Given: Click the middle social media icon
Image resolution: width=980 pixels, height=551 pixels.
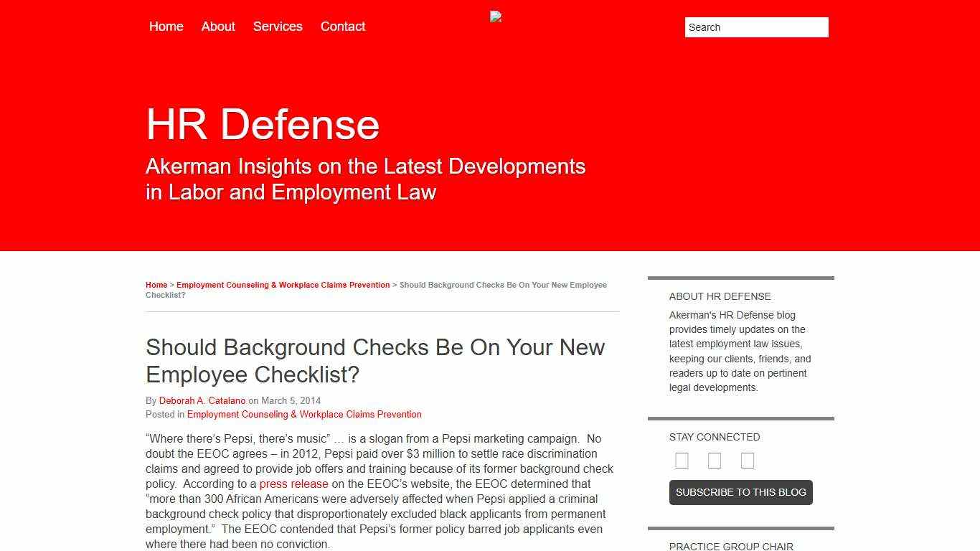Looking at the screenshot, I should pyautogui.click(x=715, y=461).
